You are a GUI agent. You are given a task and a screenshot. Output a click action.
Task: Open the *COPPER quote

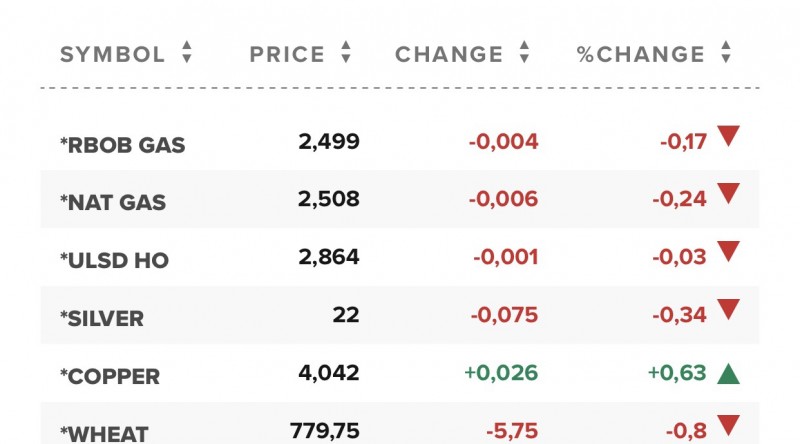click(110, 377)
